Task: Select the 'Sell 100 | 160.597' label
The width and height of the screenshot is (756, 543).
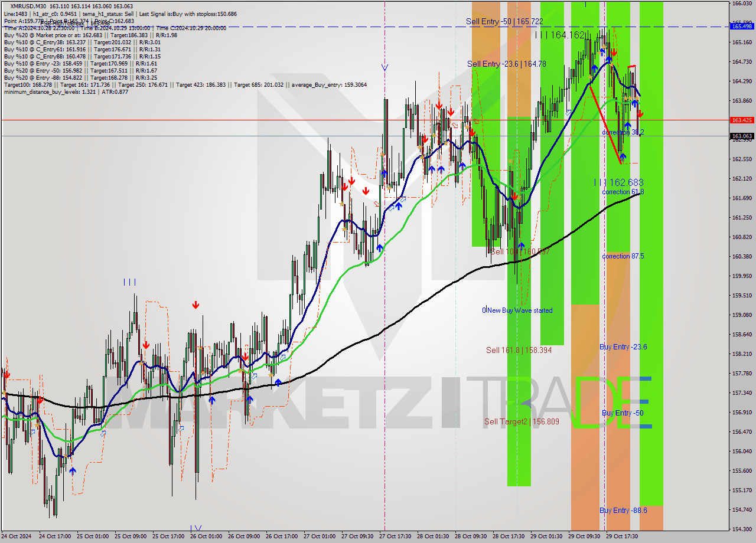Action: click(520, 251)
